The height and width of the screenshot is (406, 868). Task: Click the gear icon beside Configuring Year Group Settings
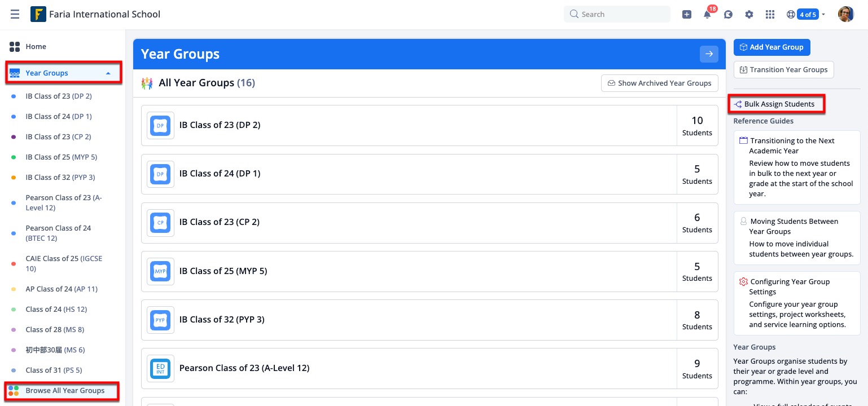pos(743,281)
